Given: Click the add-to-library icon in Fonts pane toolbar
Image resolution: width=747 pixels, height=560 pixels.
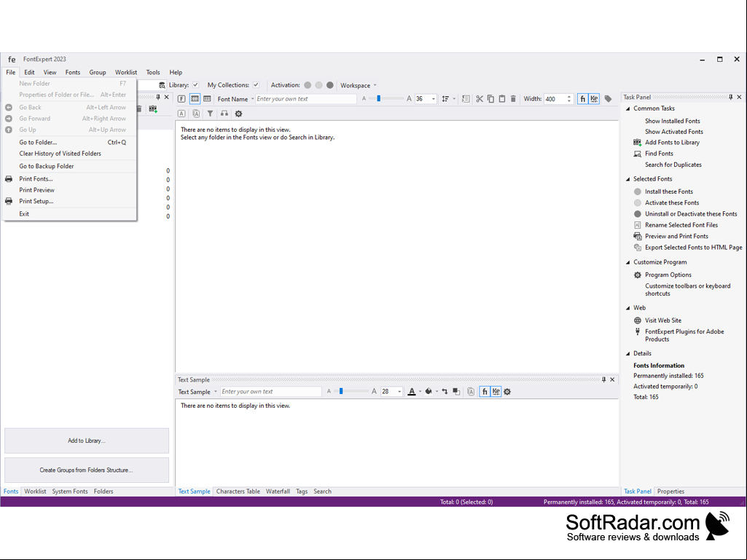Looking at the screenshot, I should pyautogui.click(x=153, y=109).
